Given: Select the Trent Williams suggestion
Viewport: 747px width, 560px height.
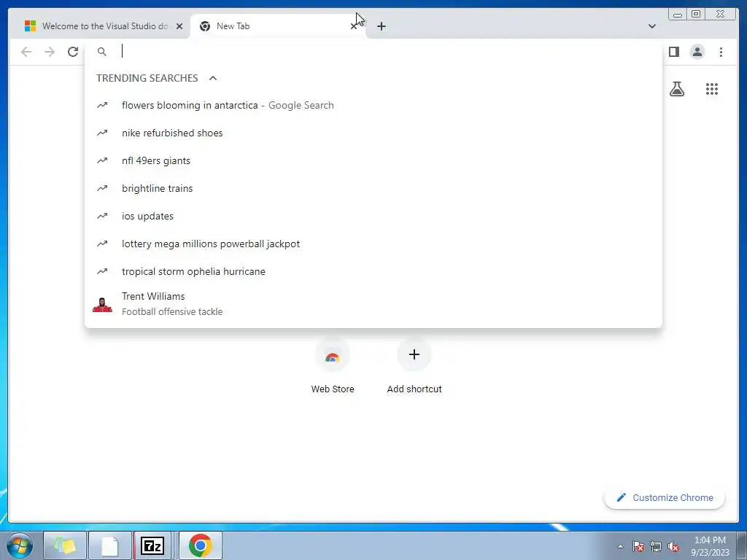Looking at the screenshot, I should coord(373,304).
